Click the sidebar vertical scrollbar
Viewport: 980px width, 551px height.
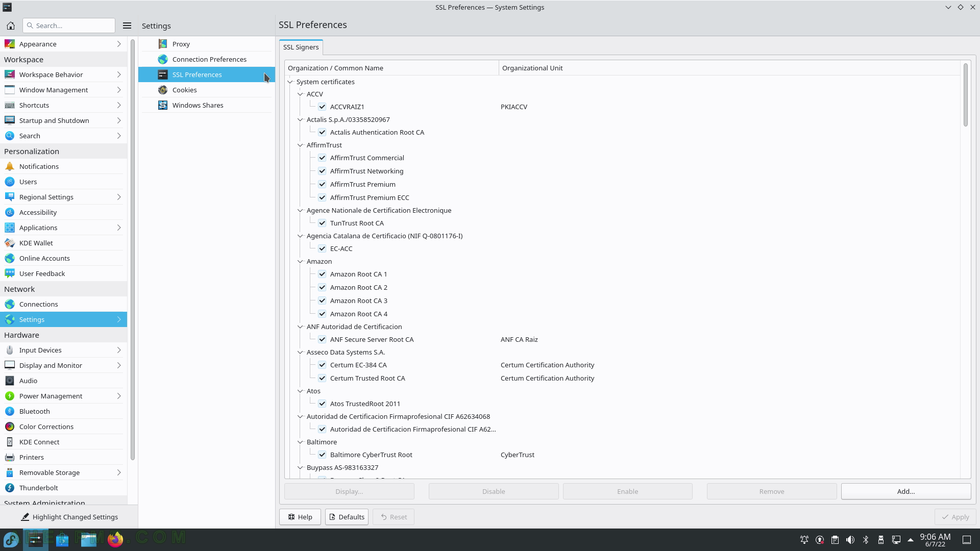(133, 250)
